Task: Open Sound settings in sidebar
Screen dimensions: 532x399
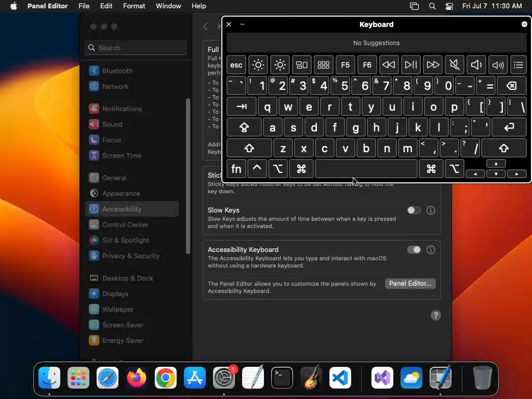Action: (132, 125)
